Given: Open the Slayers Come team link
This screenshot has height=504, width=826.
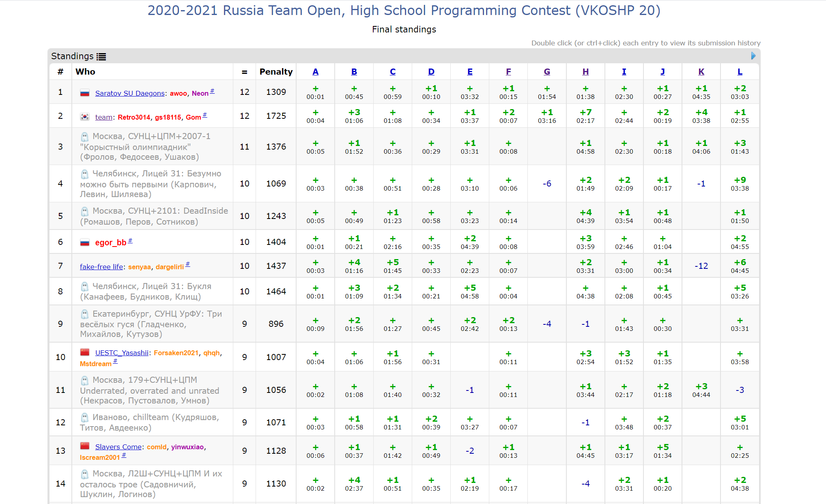Looking at the screenshot, I should coord(118,447).
